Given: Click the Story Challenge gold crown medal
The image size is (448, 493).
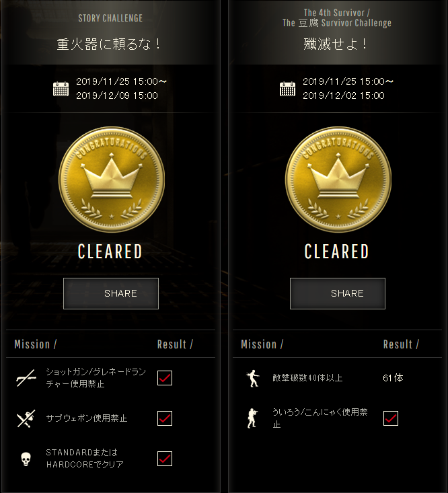Looking at the screenshot, I should 111,179.
